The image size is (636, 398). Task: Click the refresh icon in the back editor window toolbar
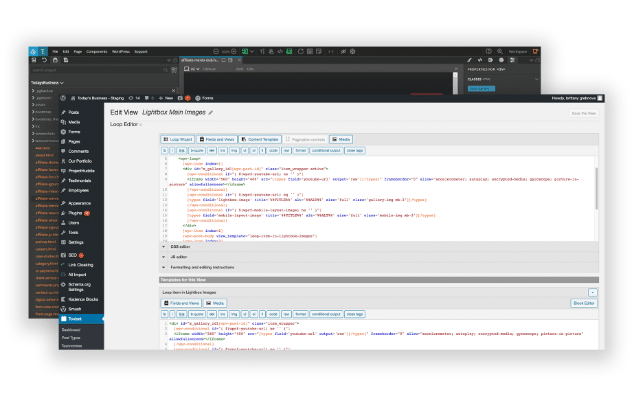click(301, 52)
